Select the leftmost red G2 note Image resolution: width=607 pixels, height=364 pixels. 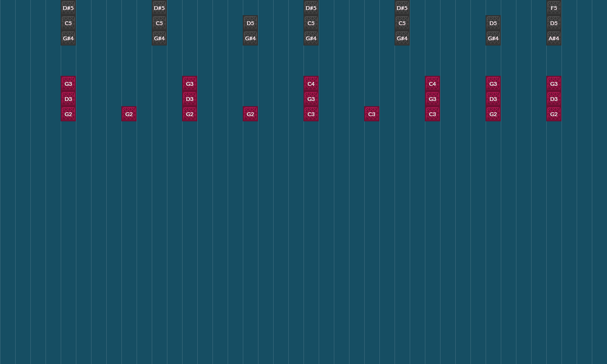coord(68,114)
